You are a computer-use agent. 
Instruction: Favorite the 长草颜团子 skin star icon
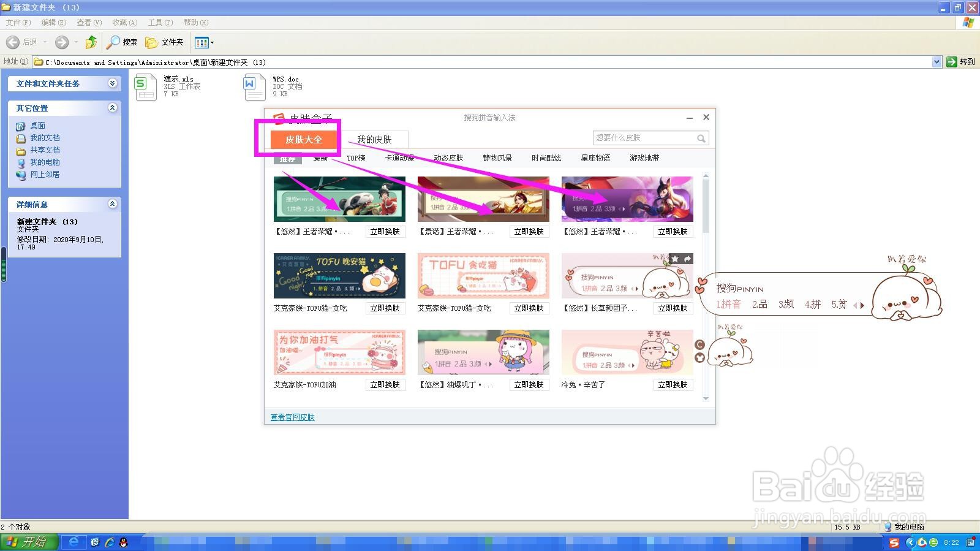pos(675,259)
